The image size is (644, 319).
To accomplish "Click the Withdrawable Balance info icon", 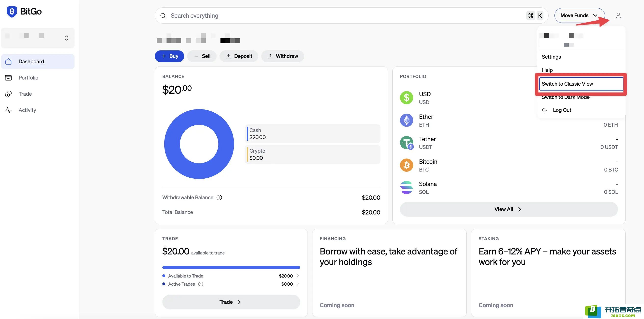I will click(x=219, y=198).
